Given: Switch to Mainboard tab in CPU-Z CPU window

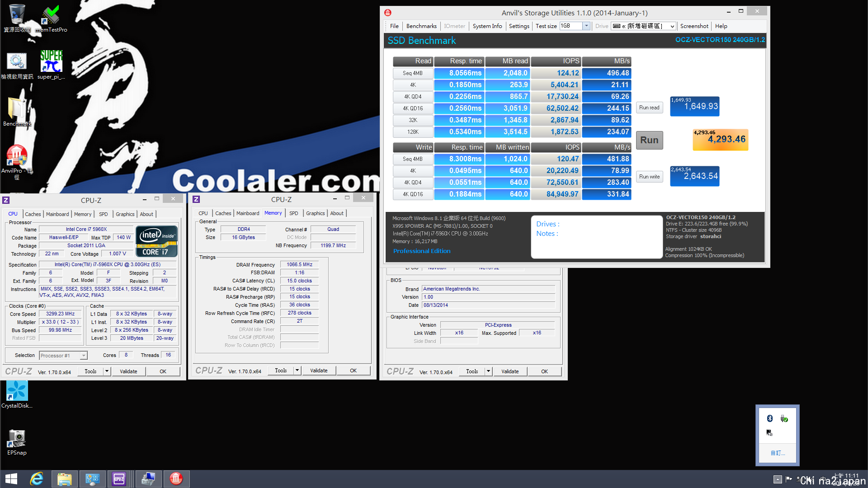Looking at the screenshot, I should point(57,214).
